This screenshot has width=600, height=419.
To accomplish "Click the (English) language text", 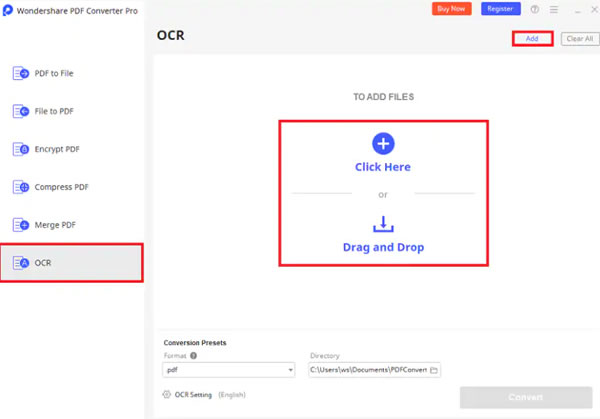I will [232, 395].
